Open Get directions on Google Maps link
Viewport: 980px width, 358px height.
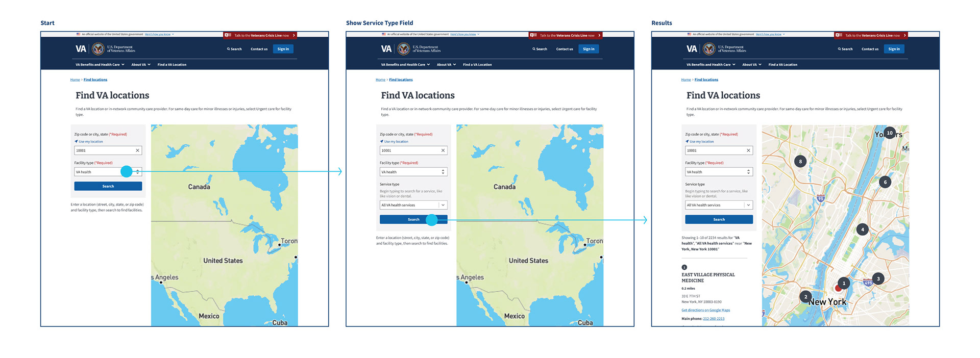coord(705,310)
